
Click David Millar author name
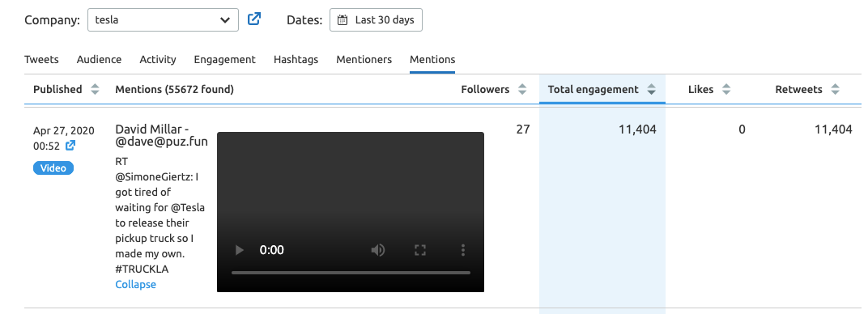click(161, 135)
